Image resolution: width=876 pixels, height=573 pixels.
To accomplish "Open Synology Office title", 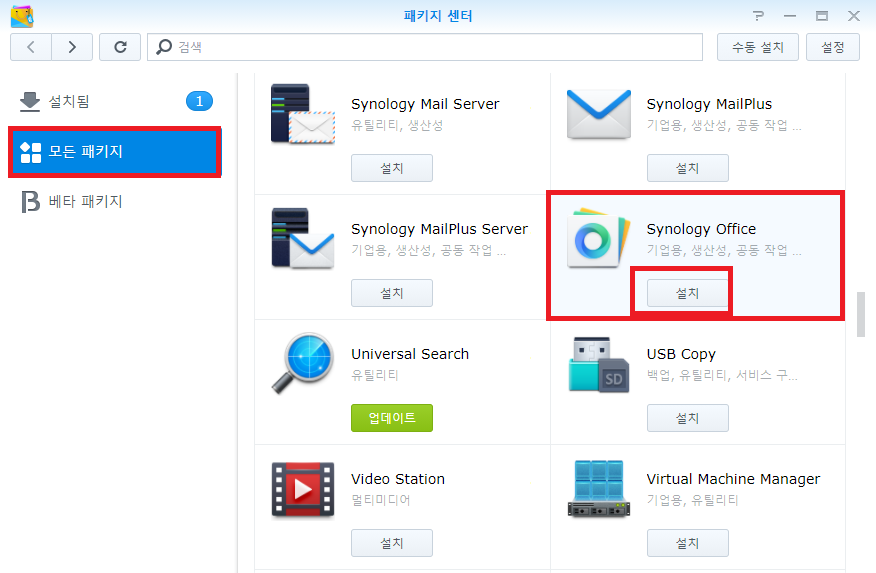I will tap(701, 229).
